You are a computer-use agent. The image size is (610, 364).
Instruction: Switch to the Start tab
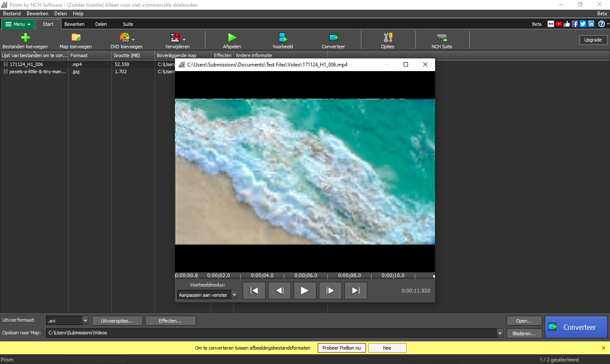coord(48,24)
